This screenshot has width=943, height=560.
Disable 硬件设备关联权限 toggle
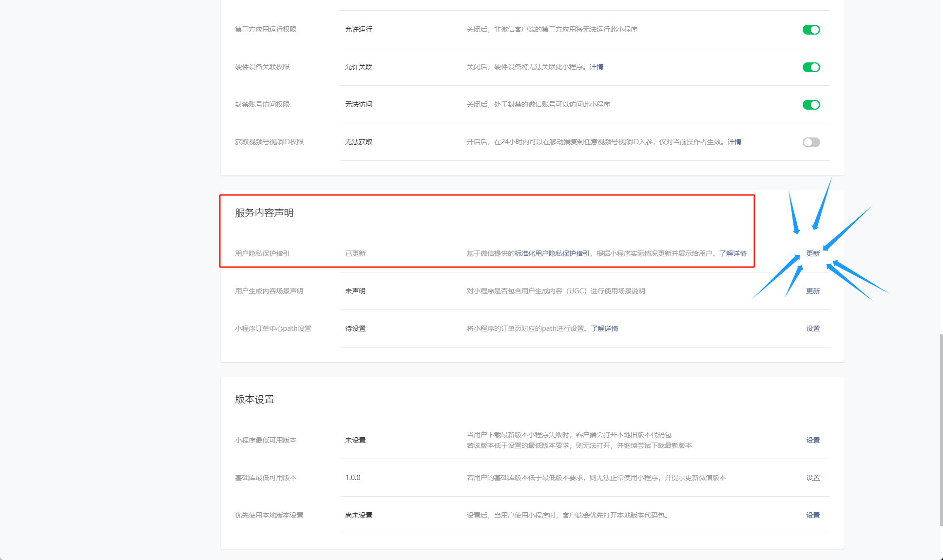tap(811, 67)
